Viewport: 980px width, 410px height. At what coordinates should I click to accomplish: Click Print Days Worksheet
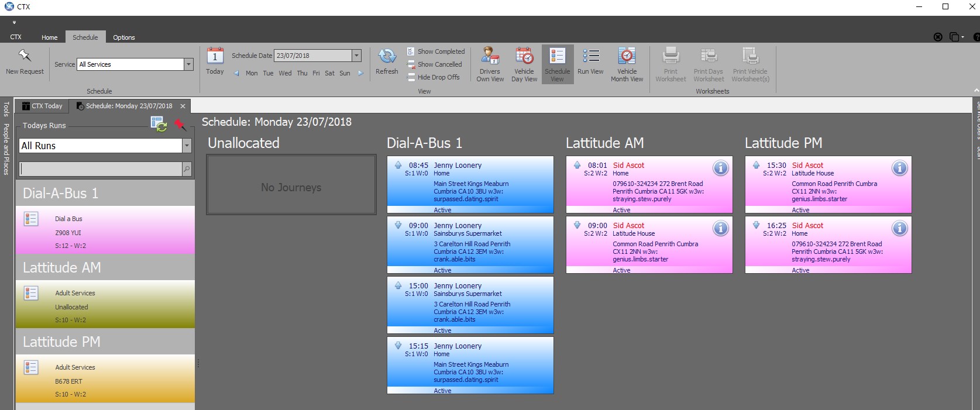(x=709, y=64)
